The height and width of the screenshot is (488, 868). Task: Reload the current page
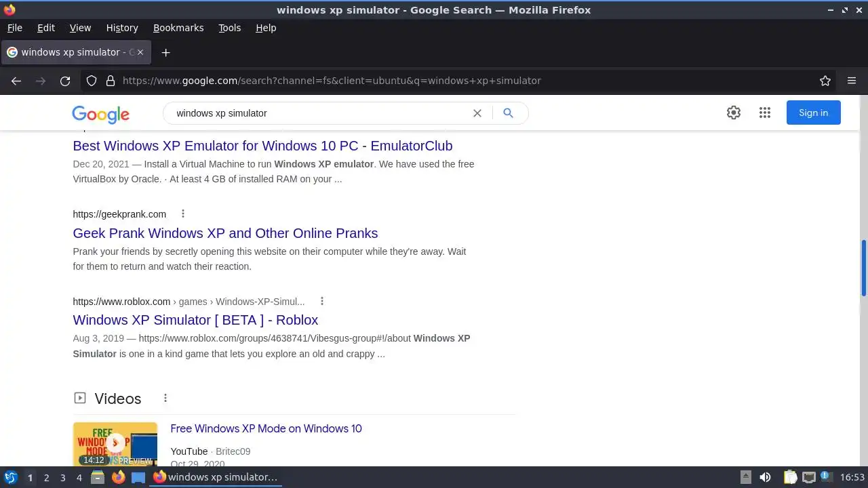65,81
